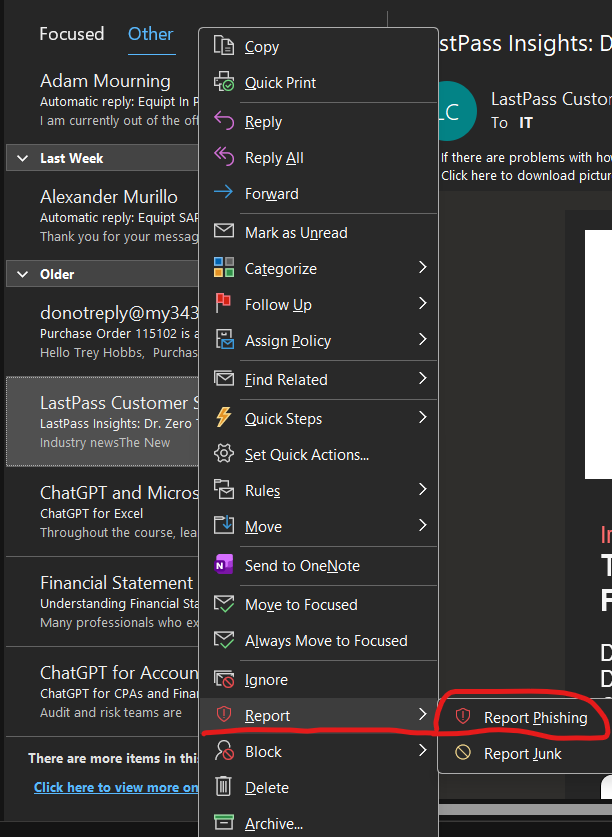Expand the Categorize submenu arrow
This screenshot has height=837, width=612.
coord(422,267)
